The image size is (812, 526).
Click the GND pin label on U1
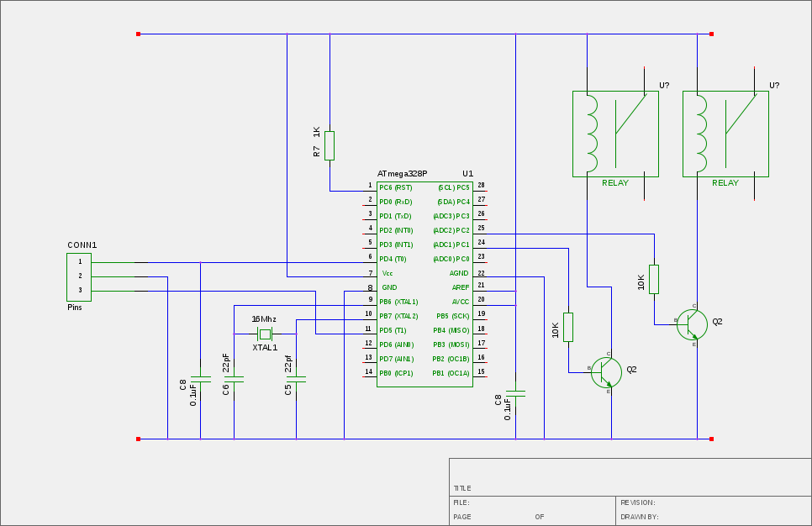click(x=389, y=287)
